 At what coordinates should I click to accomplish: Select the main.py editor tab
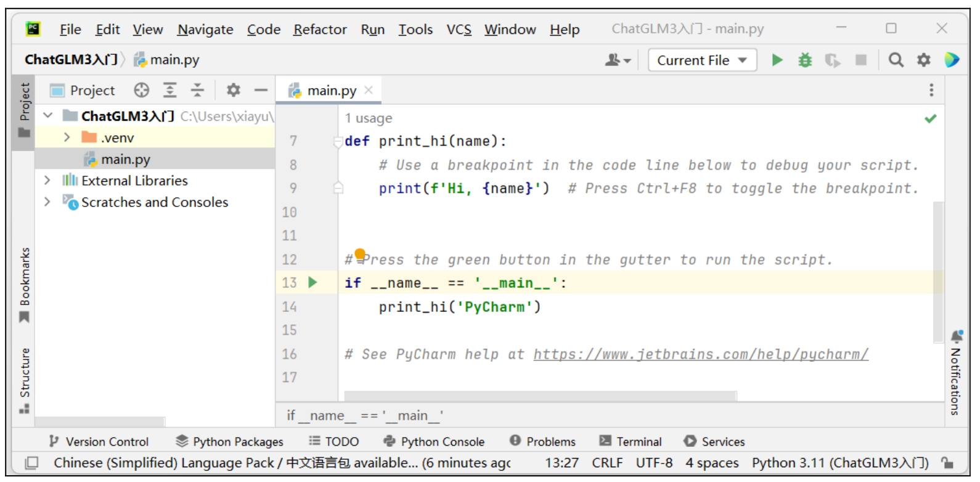(x=329, y=90)
